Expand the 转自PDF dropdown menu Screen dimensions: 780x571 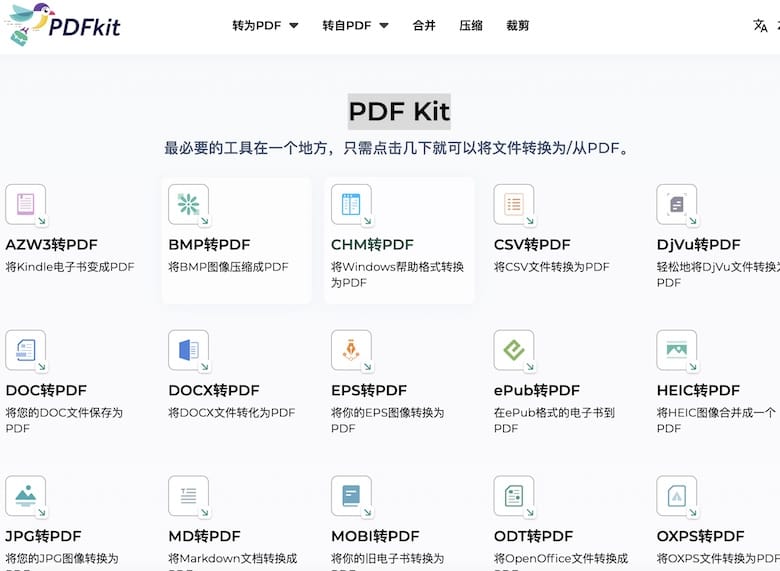355,25
